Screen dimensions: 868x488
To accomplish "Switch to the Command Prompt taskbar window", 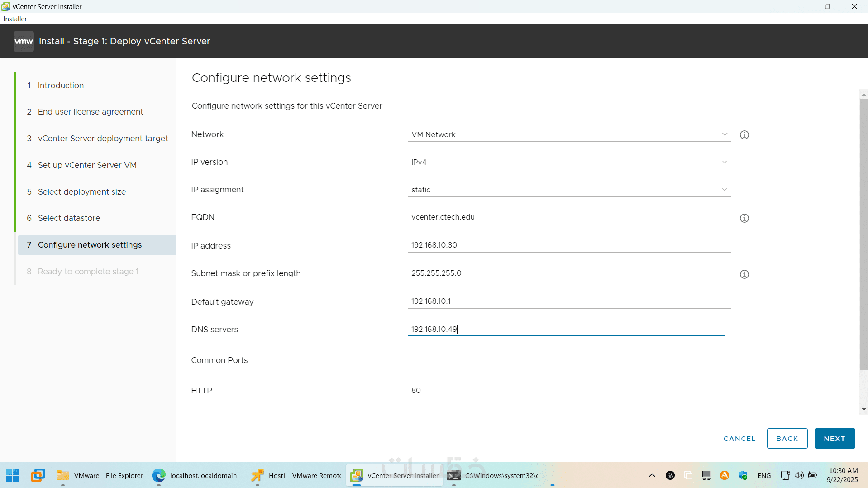I will coord(493,475).
